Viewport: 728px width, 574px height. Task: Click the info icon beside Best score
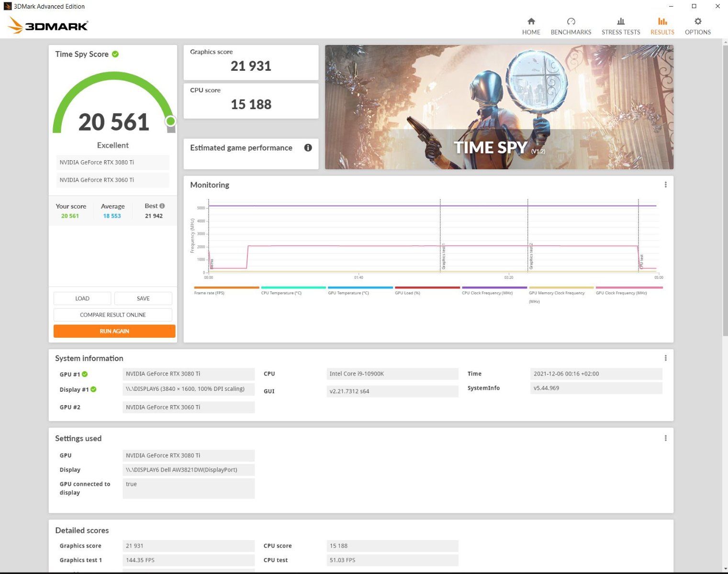click(x=162, y=206)
